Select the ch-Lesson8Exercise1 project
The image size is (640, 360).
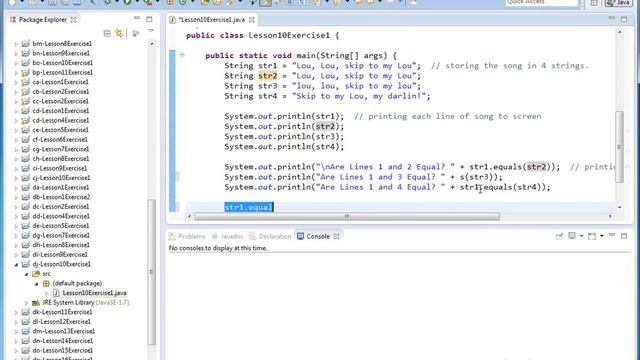(60, 159)
